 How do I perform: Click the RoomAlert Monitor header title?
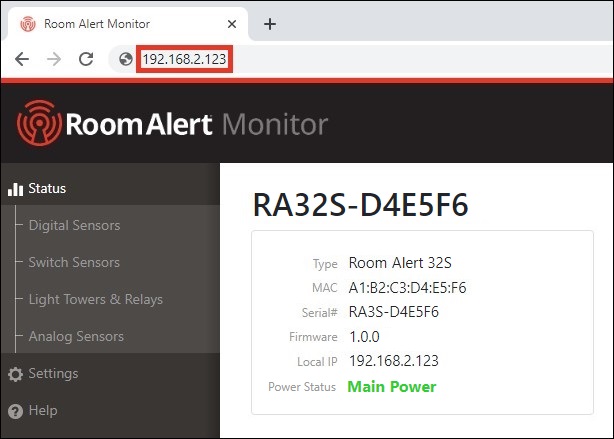coord(197,125)
